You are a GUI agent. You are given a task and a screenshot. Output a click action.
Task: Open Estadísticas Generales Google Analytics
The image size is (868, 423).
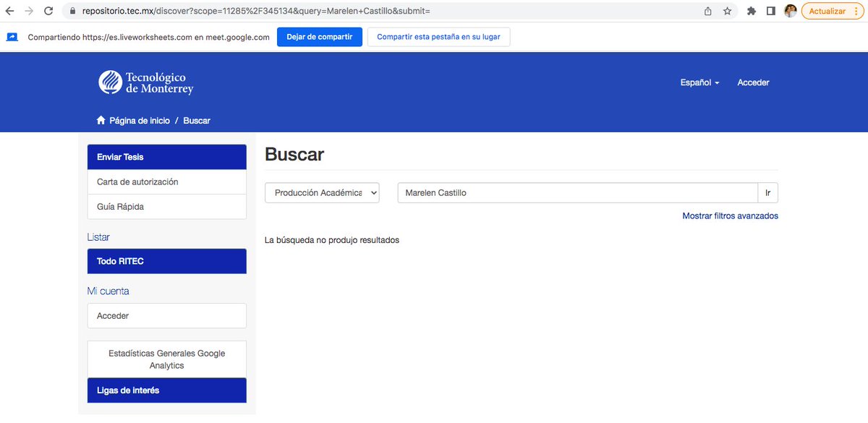(x=167, y=359)
